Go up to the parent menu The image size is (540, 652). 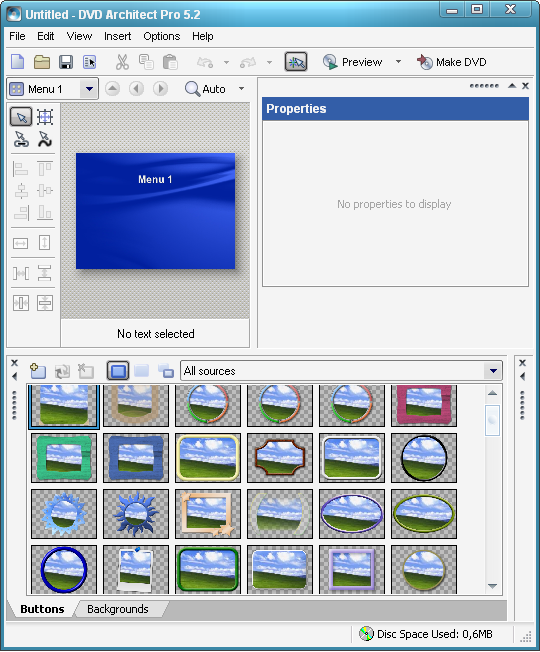coord(112,89)
